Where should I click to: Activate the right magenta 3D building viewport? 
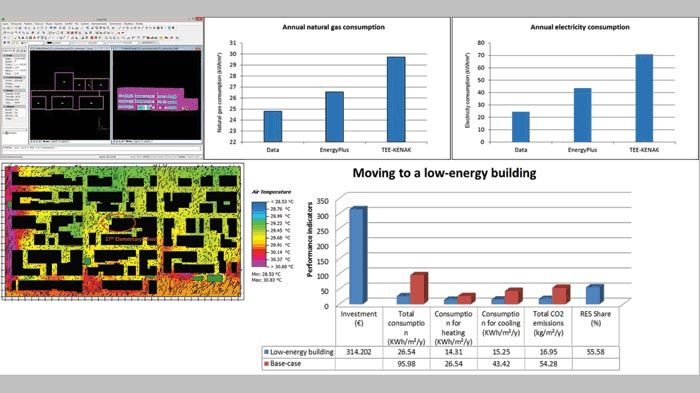(157, 95)
